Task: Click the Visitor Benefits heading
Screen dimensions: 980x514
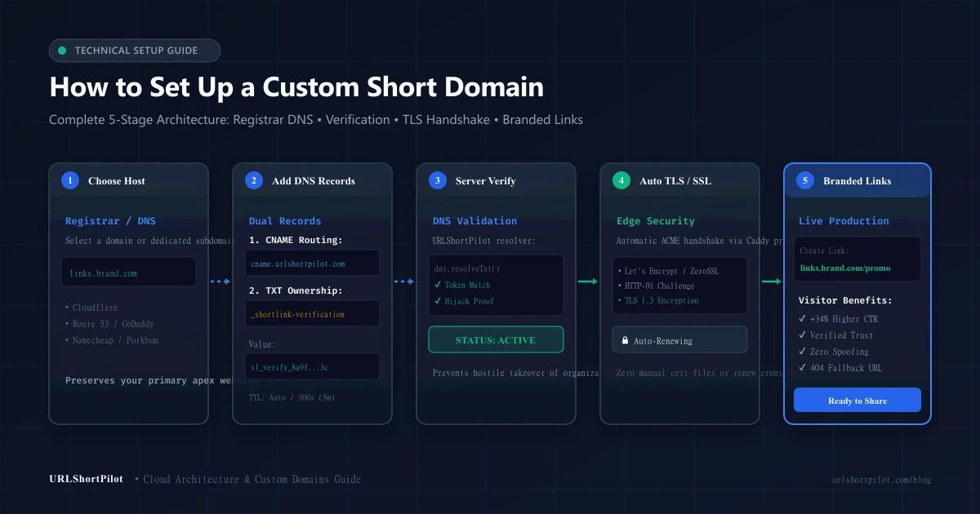Action: coord(845,300)
